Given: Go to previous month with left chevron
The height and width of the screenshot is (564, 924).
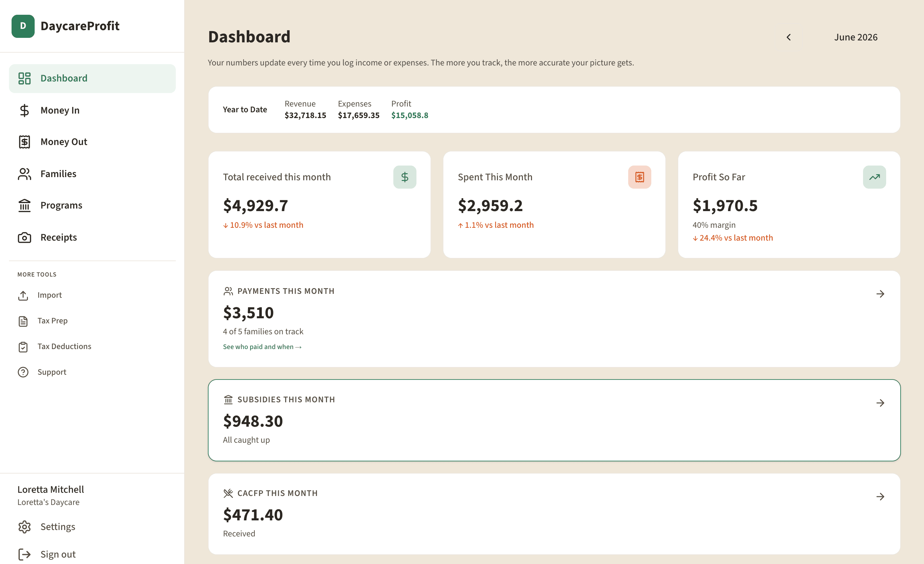Looking at the screenshot, I should point(789,37).
